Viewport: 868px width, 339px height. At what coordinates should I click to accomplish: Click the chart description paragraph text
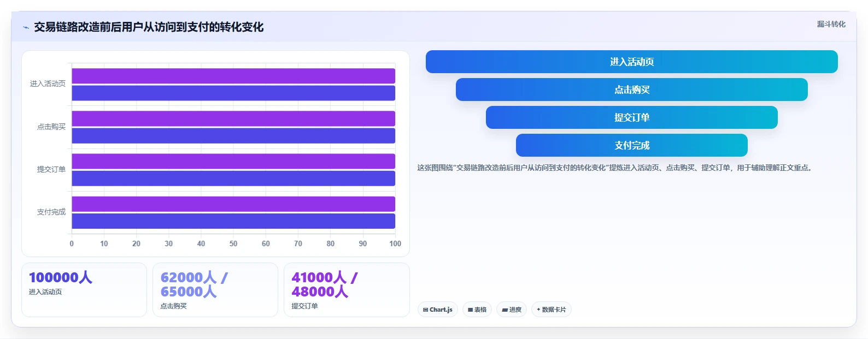pos(616,168)
